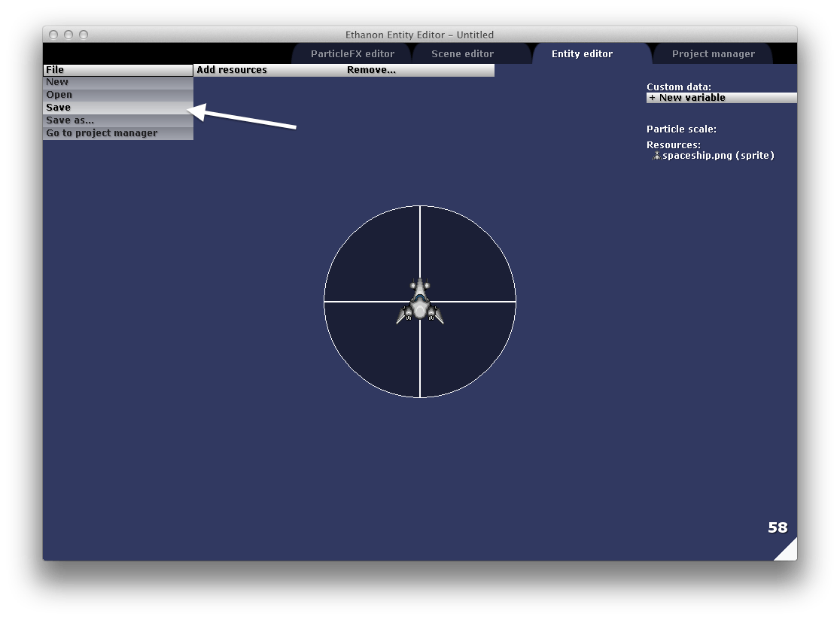
Task: Switch to the Scene editor tab
Action: click(x=462, y=54)
